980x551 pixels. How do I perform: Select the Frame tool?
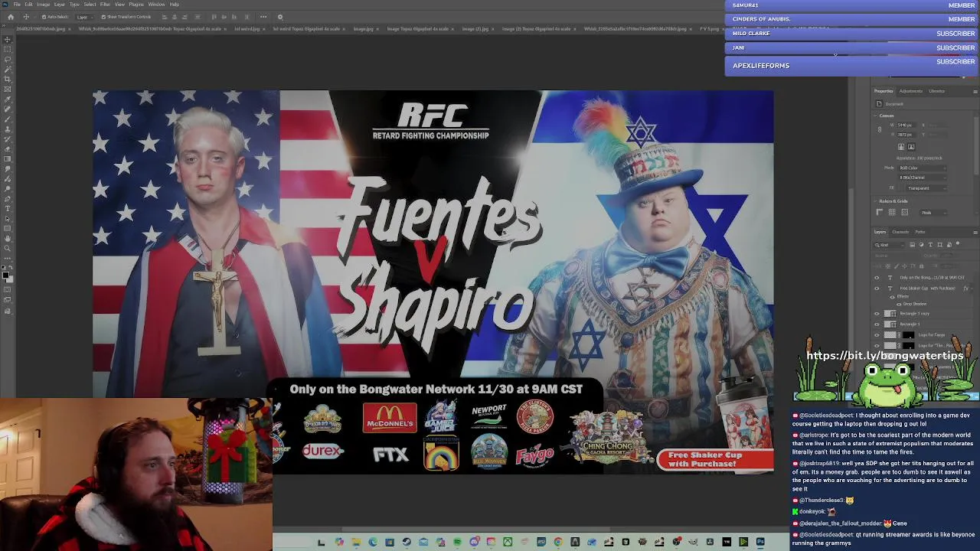(8, 89)
